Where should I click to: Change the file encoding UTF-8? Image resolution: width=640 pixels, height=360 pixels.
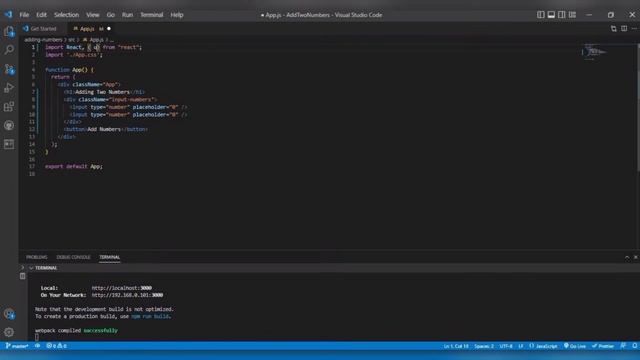pyautogui.click(x=506, y=346)
